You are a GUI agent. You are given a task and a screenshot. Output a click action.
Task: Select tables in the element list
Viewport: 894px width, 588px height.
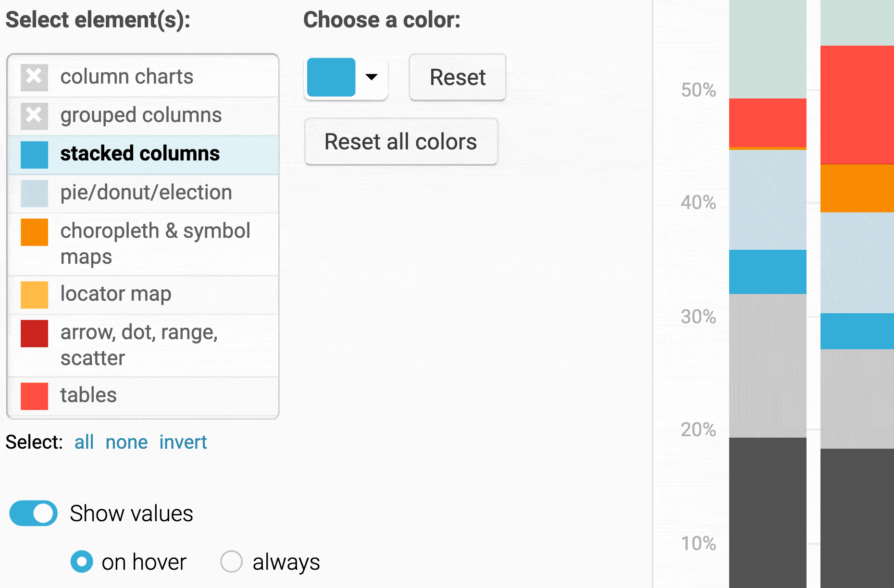(88, 395)
